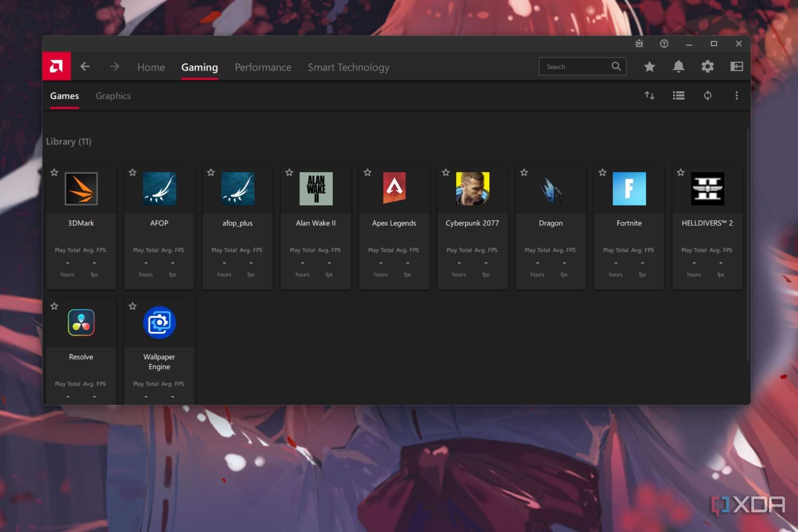
Task: Toggle favorite star on Resolve
Action: click(54, 306)
